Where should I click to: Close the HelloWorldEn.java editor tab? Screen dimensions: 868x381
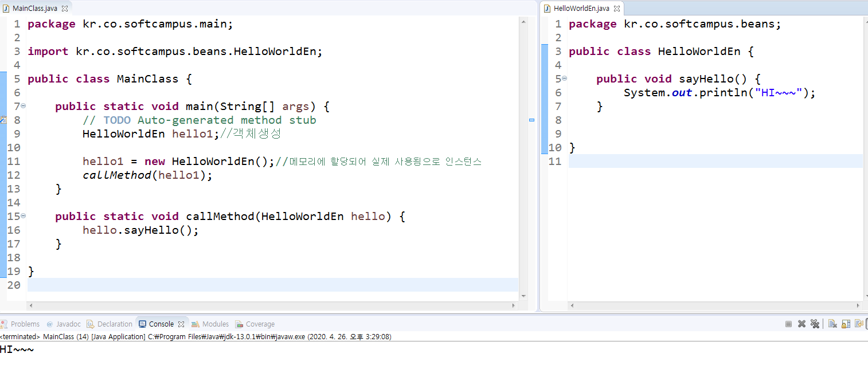(617, 9)
